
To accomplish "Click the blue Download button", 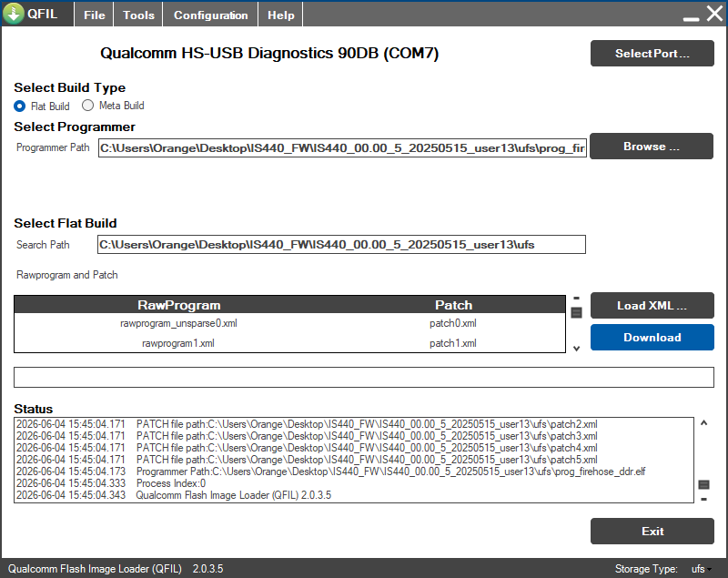I will coord(652,338).
